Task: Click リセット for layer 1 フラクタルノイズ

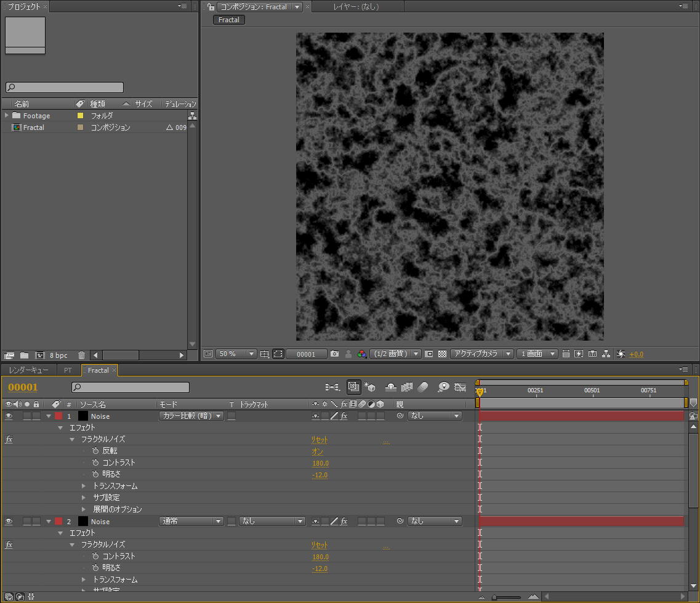Action: pyautogui.click(x=319, y=440)
